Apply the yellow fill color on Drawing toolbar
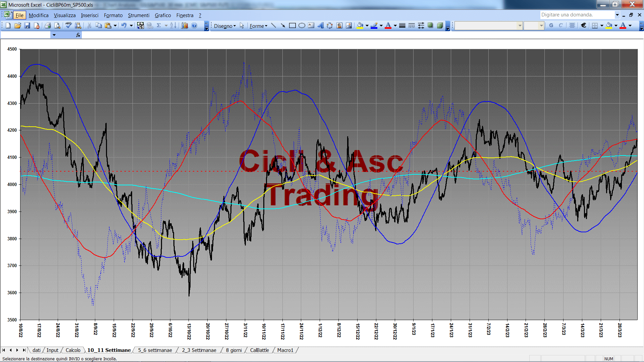This screenshot has width=644, height=362. (360, 25)
